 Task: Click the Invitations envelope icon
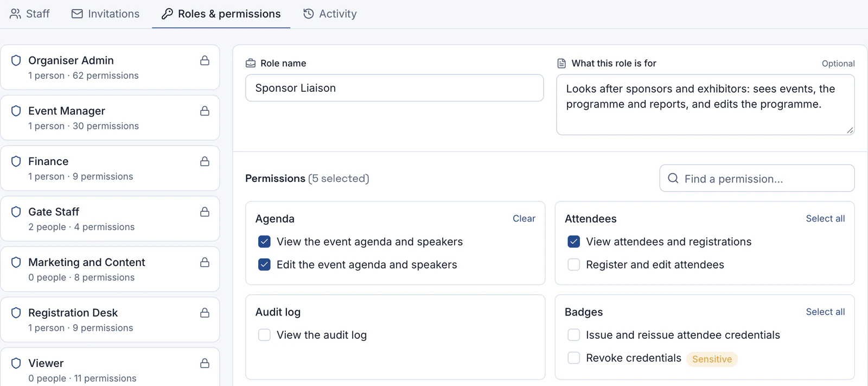click(x=77, y=14)
